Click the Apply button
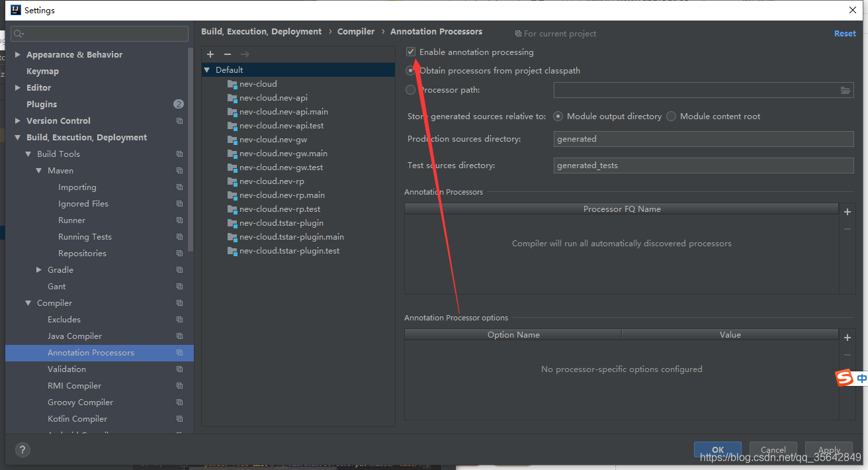 (x=829, y=450)
